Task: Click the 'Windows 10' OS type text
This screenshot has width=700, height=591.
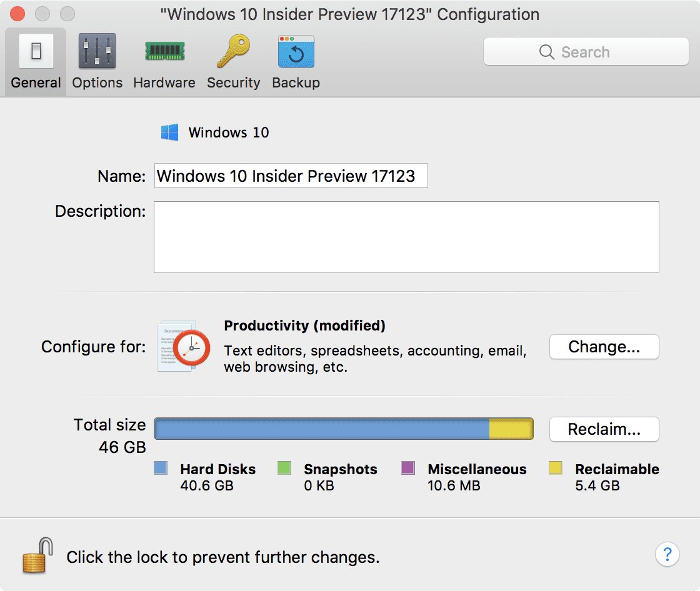Action: pos(229,132)
